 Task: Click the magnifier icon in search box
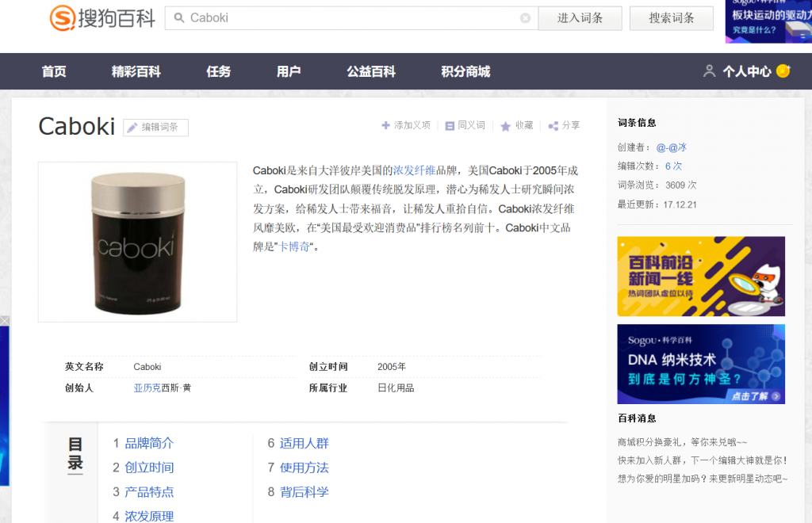(x=179, y=18)
